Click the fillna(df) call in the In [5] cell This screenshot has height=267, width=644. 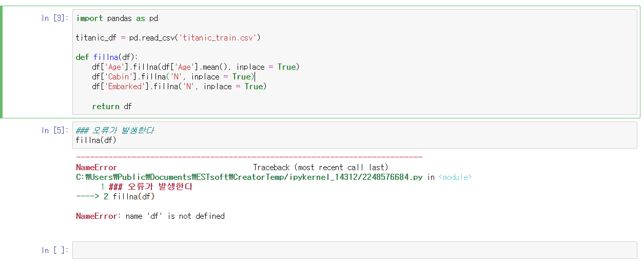click(x=96, y=140)
